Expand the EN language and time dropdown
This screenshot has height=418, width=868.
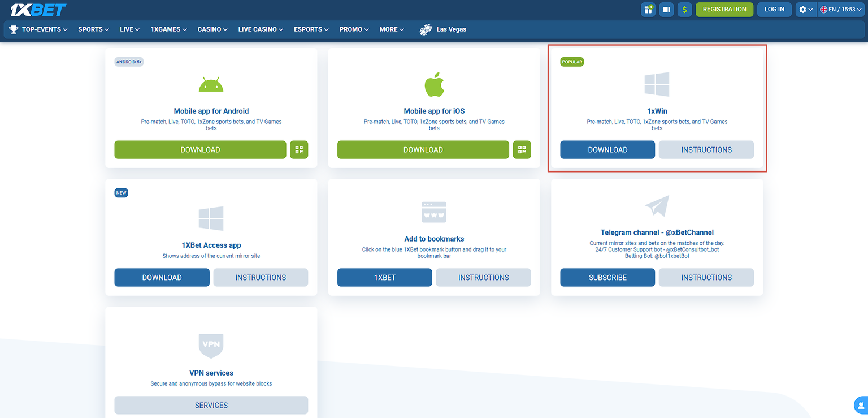pos(840,10)
